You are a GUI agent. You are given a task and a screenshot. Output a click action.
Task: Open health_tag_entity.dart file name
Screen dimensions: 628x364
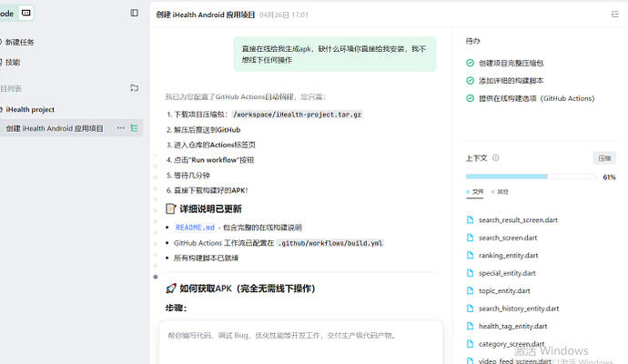tap(513, 326)
